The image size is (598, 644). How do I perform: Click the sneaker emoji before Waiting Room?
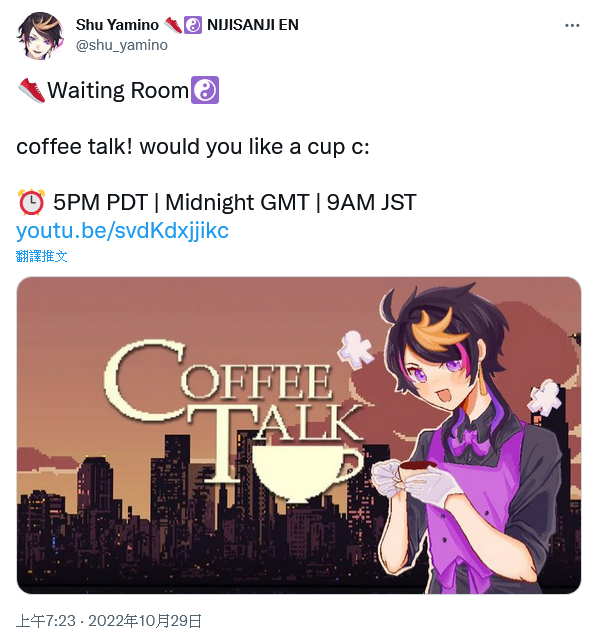click(32, 90)
